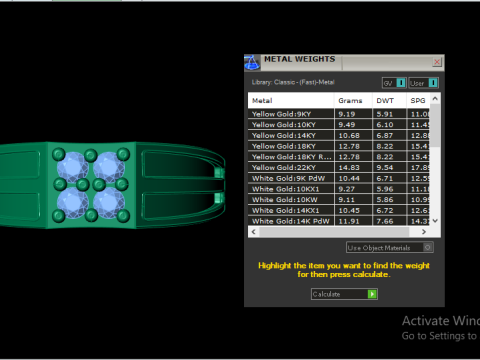The height and width of the screenshot is (360, 480).
Task: Click the list's scroll up arrow
Action: click(x=435, y=99)
